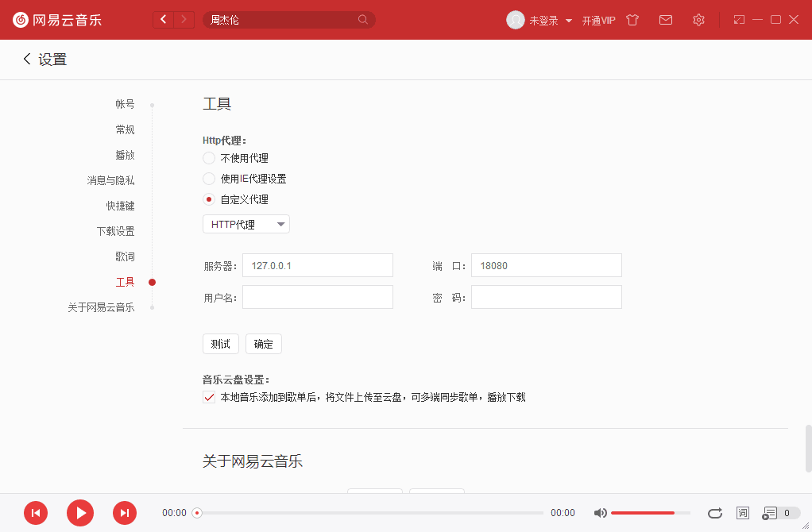Mute the volume speaker icon
The height and width of the screenshot is (532, 812).
coord(601,513)
